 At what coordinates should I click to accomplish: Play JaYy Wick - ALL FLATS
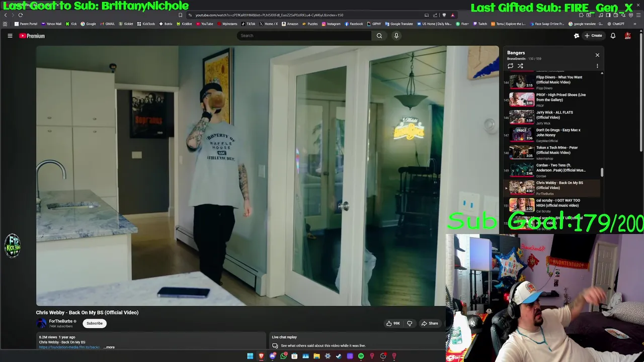(x=552, y=117)
